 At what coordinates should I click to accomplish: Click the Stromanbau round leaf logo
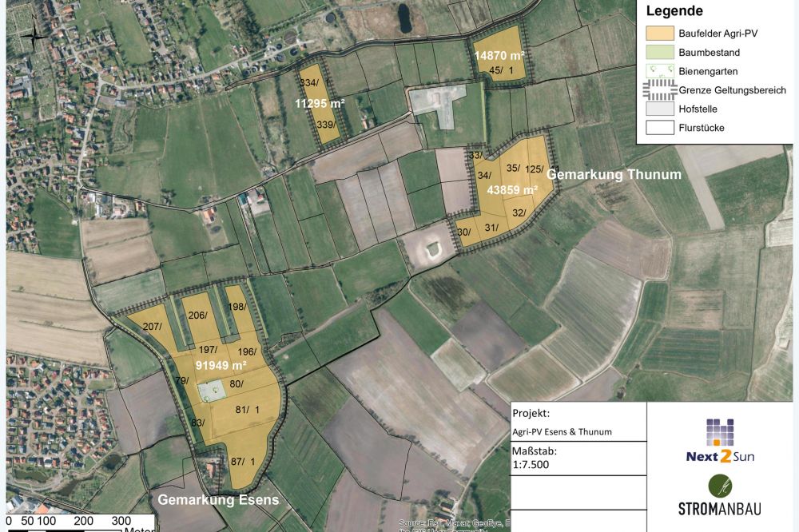(720, 486)
